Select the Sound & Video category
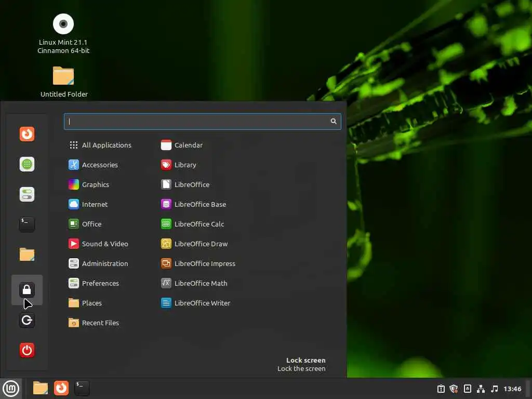The height and width of the screenshot is (399, 532). 98,244
